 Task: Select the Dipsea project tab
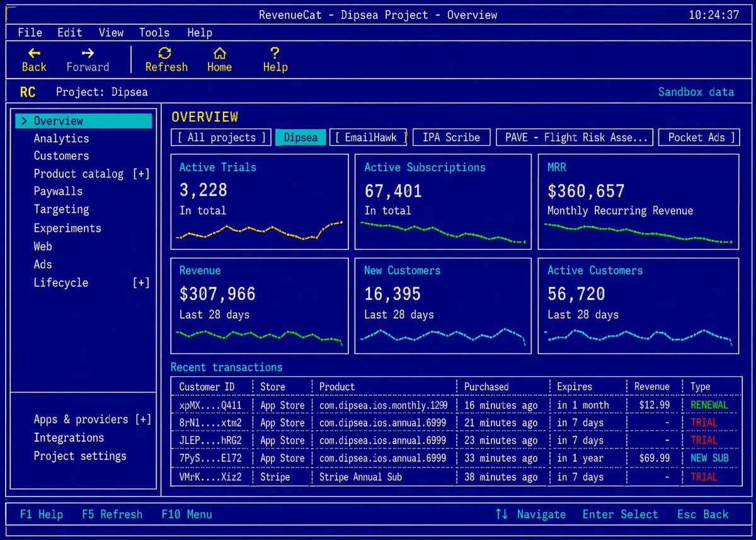[x=301, y=137]
